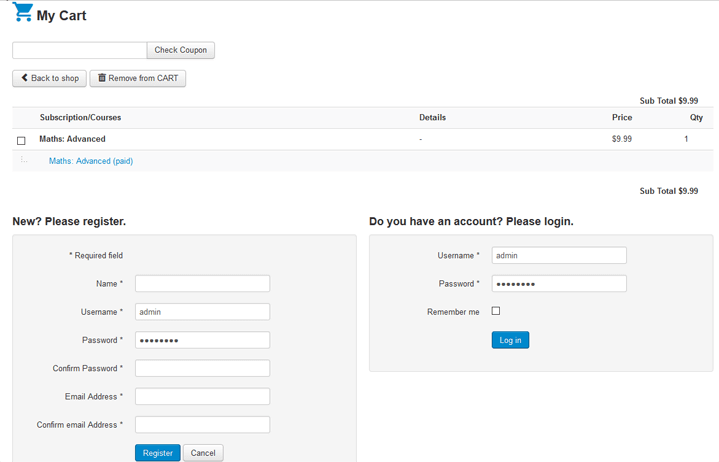Click the Maths: Advanced row title
The width and height of the screenshot is (719, 462).
coord(72,139)
